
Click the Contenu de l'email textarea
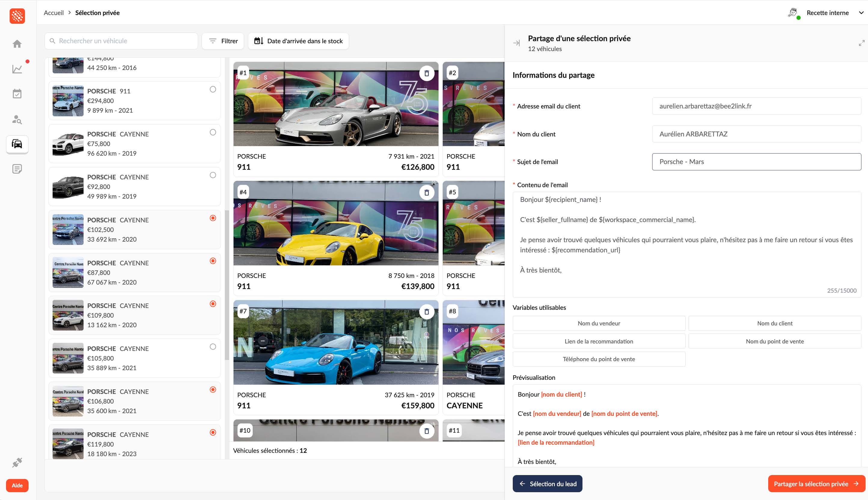tap(687, 245)
